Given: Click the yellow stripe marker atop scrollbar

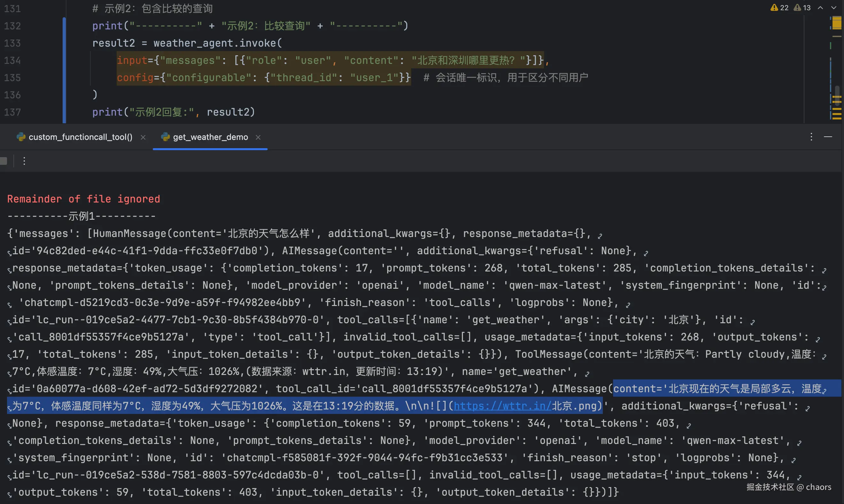Looking at the screenshot, I should pyautogui.click(x=837, y=24).
